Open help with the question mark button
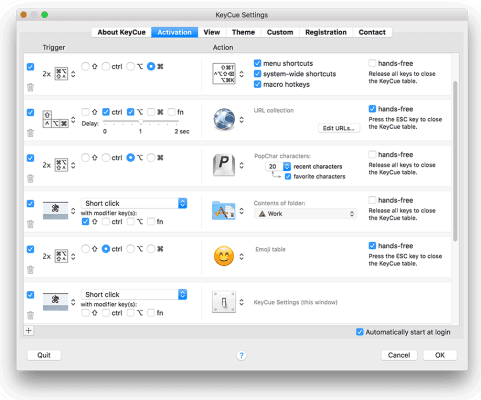Image resolution: width=481 pixels, height=400 pixels. pos(241,355)
